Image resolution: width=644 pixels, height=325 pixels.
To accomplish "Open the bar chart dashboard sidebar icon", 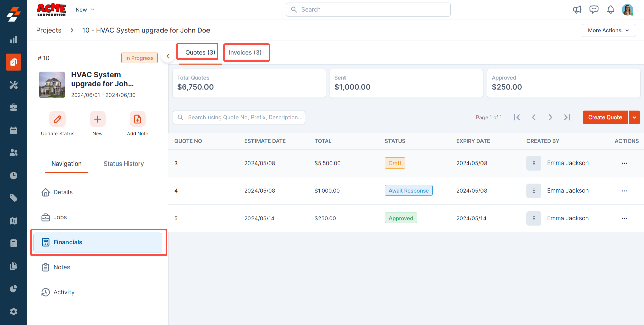I will click(x=13, y=40).
